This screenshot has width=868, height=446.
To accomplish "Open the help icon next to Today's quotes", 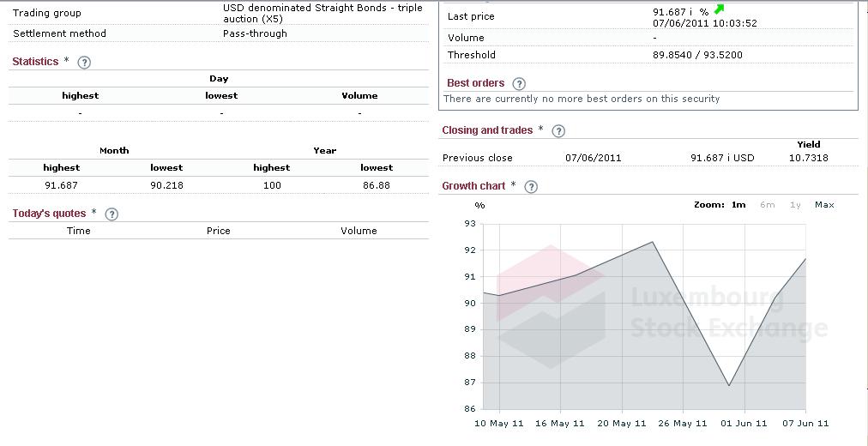I will [112, 214].
